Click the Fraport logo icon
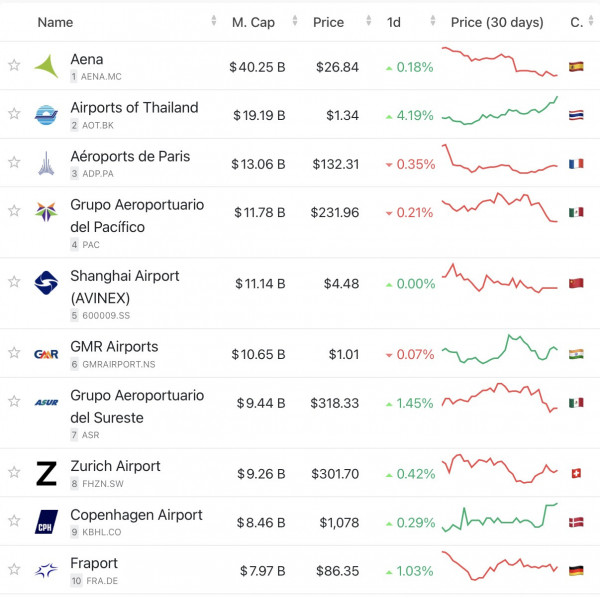 tap(46, 570)
